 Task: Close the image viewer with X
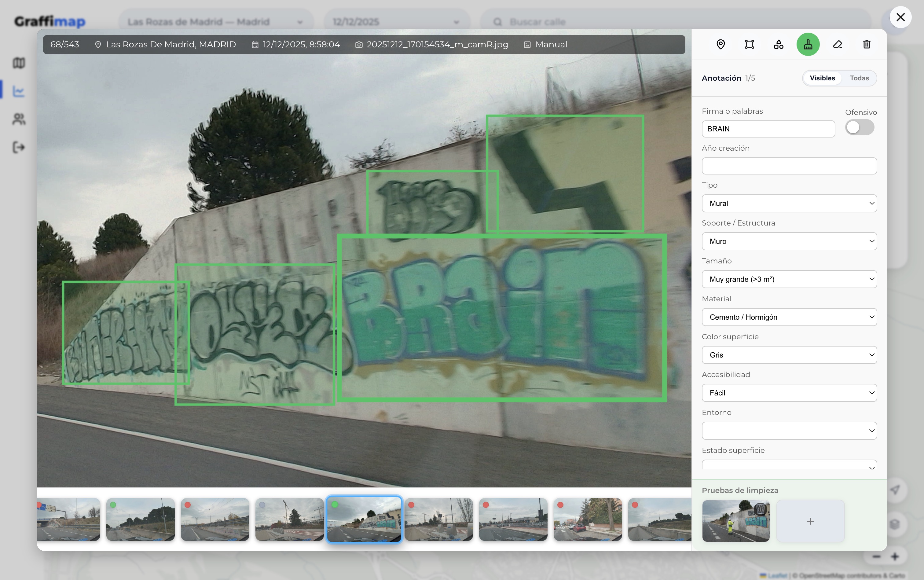900,17
